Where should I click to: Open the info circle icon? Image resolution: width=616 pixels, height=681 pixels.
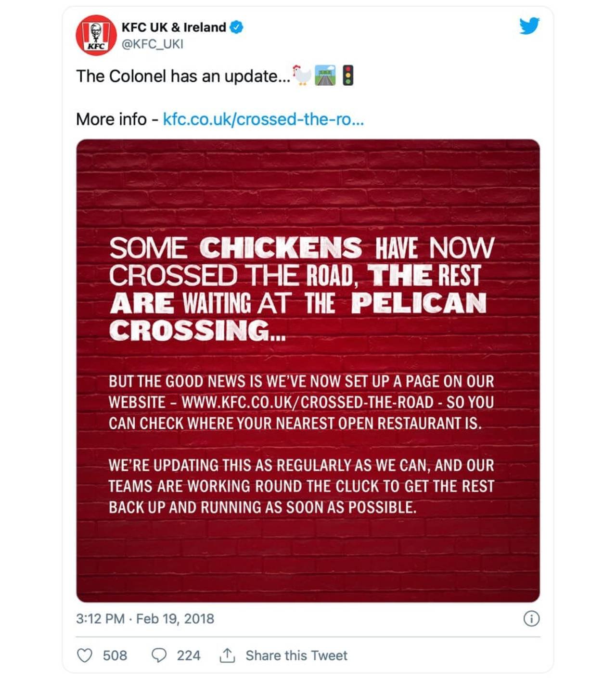531,618
